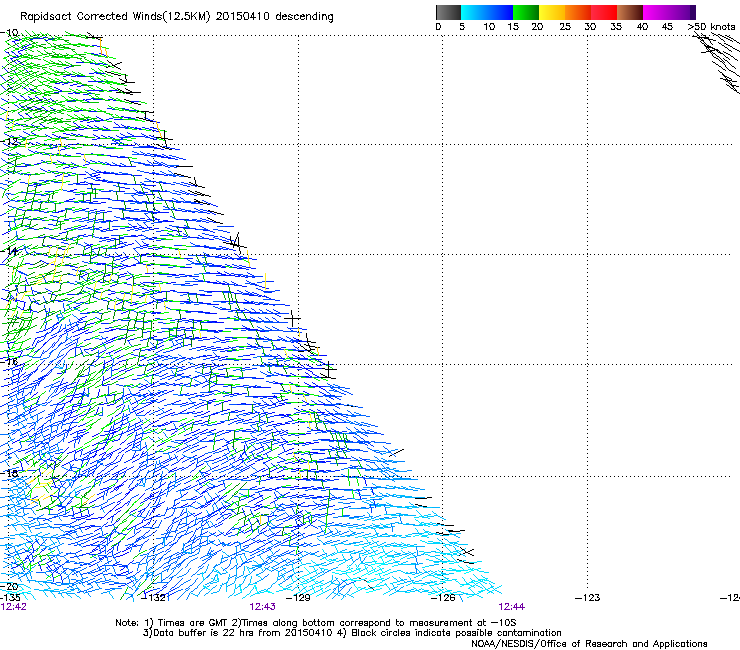Click the '-132' longitude axis label
The image size is (740, 650).
pyautogui.click(x=154, y=598)
